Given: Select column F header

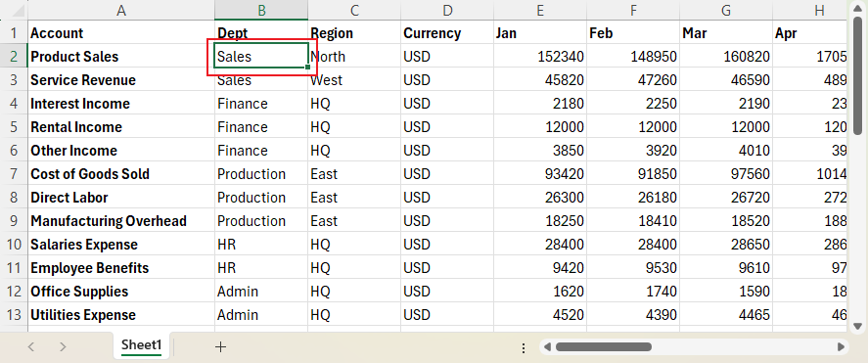Looking at the screenshot, I should click(633, 10).
